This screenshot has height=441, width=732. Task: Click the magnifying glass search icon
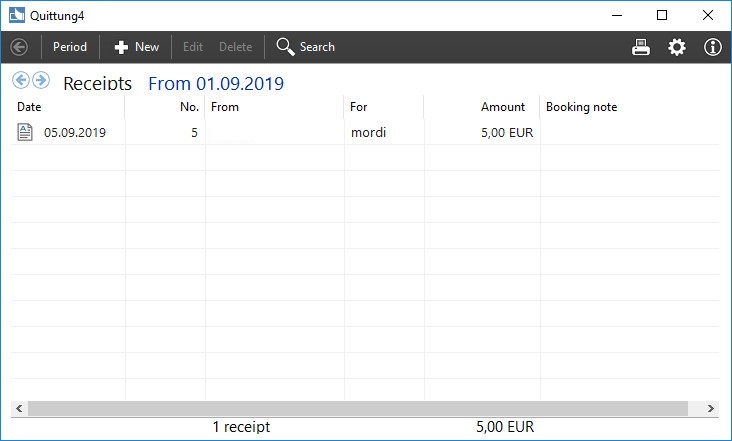[285, 47]
